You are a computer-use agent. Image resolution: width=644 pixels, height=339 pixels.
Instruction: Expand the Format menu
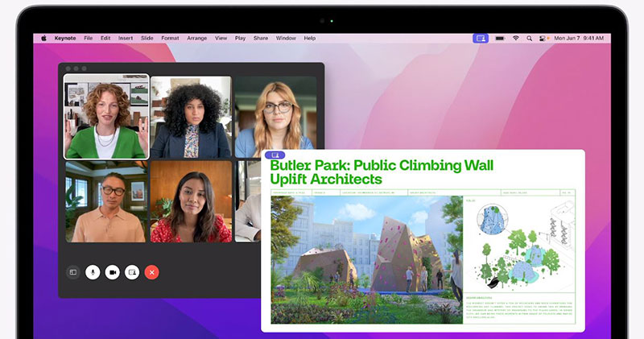170,38
